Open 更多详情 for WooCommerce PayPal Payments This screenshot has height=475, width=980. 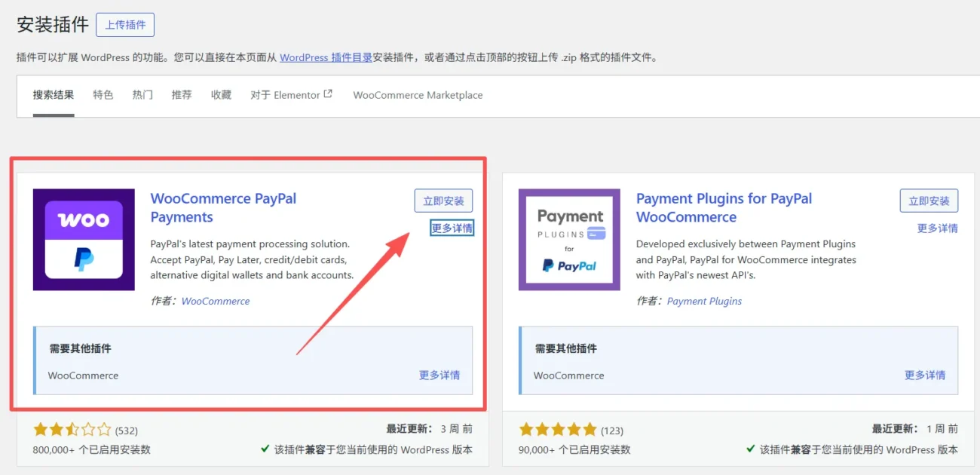coord(452,227)
